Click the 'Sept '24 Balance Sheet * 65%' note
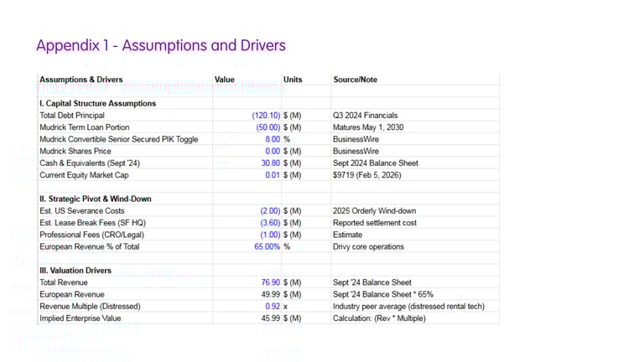 point(382,294)
